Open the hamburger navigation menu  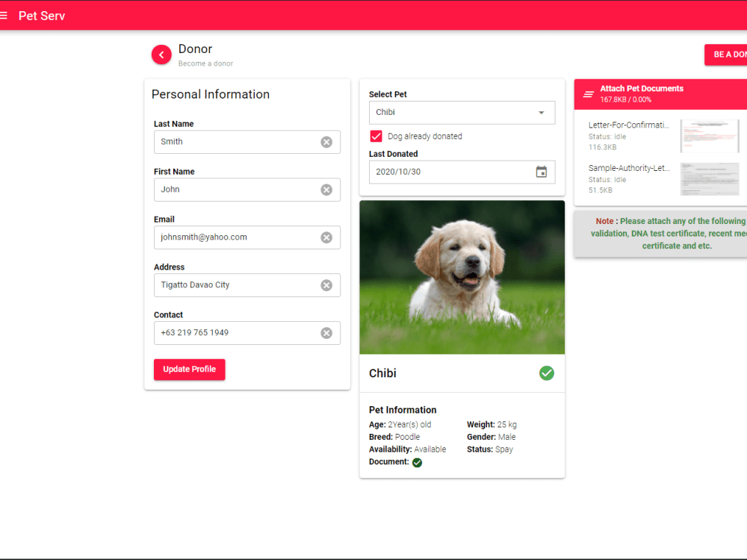pos(6,15)
